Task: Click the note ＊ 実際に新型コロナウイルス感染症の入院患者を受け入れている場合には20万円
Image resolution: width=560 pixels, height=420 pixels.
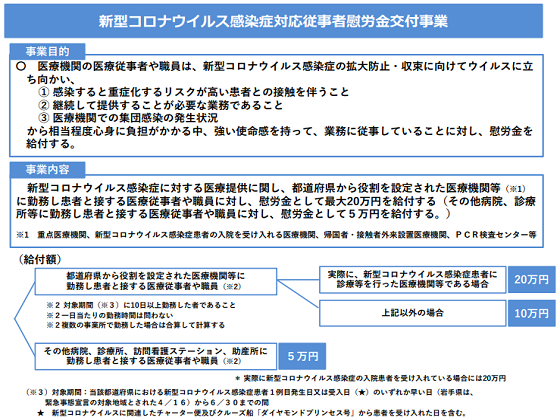Action: click(x=370, y=378)
